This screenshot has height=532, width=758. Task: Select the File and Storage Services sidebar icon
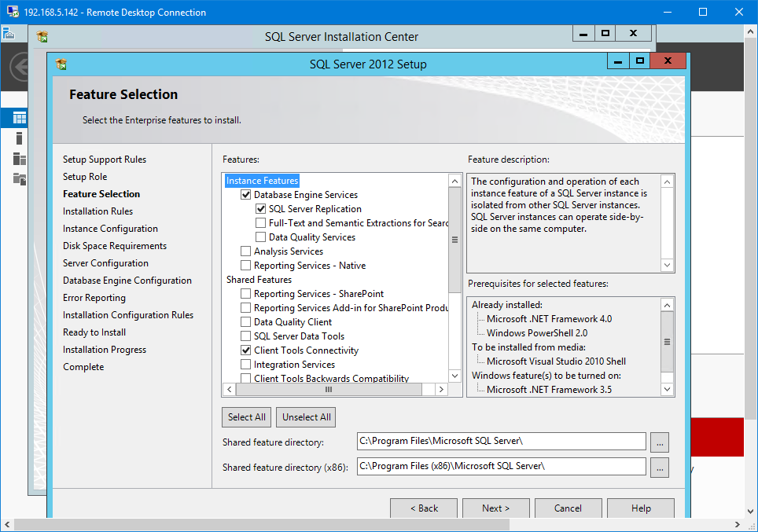point(20,179)
